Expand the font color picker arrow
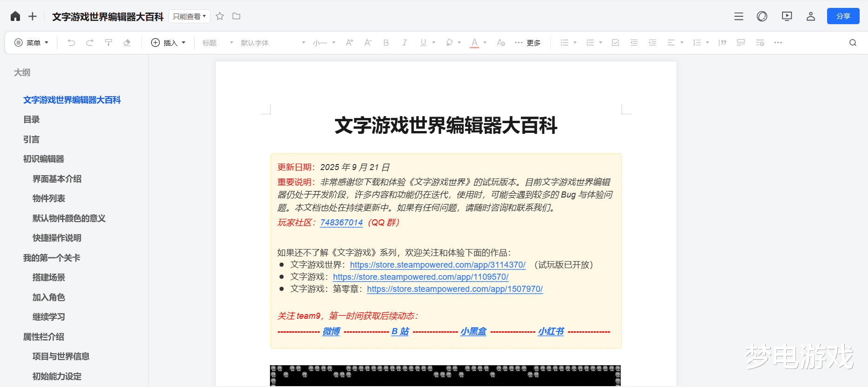This screenshot has width=868, height=388. 485,43
